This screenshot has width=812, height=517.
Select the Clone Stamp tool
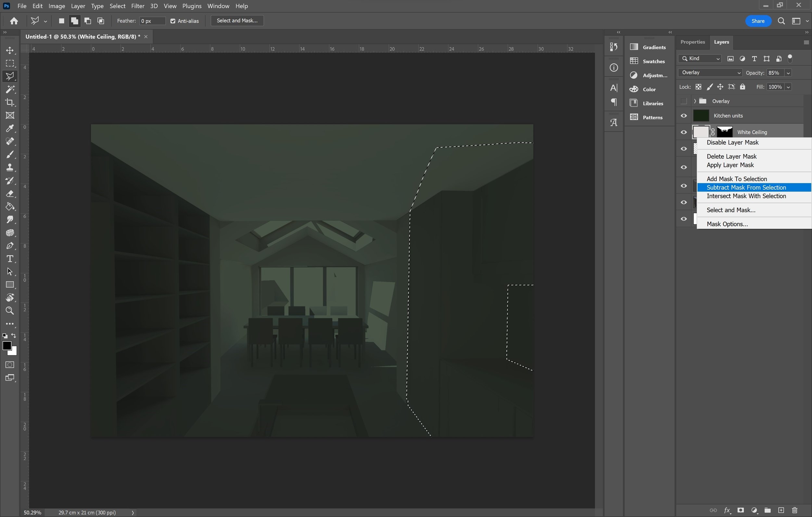(10, 167)
